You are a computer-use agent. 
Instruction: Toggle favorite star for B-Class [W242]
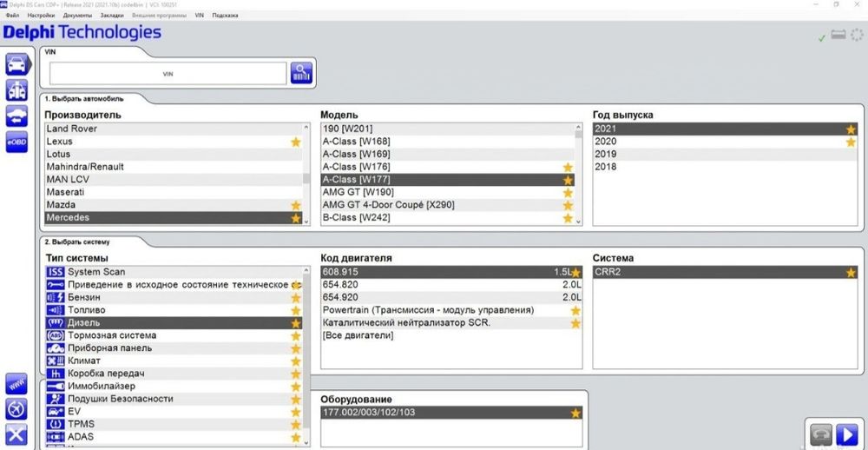pyautogui.click(x=568, y=218)
